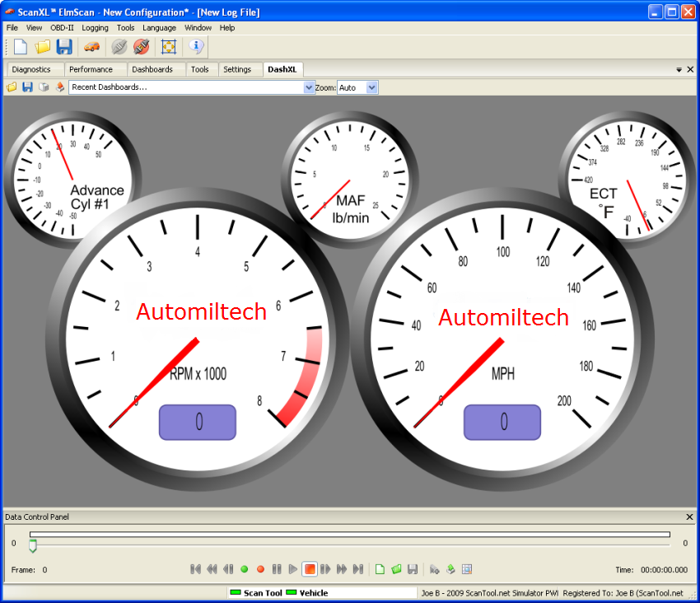The image size is (700, 603).
Task: Click the green circle start monitoring button
Action: point(245,569)
